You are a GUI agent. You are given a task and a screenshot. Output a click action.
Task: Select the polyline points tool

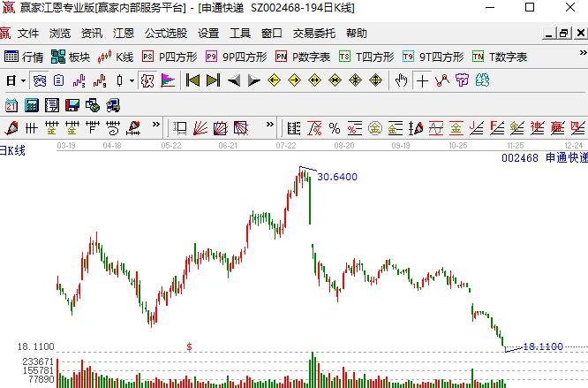(442, 80)
